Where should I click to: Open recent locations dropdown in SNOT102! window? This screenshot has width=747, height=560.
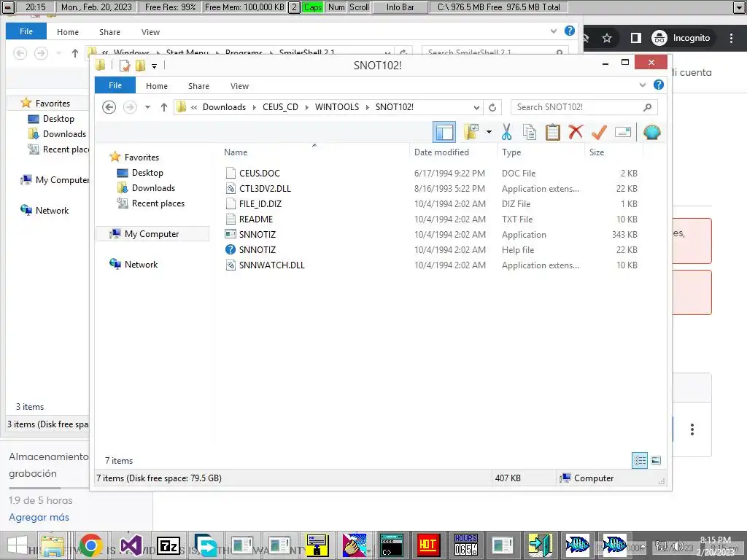(x=147, y=107)
